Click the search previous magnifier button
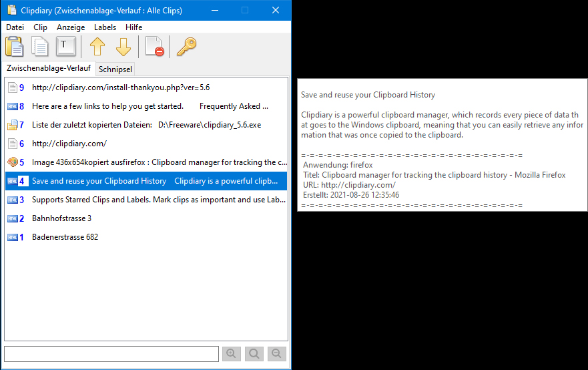 (232, 354)
